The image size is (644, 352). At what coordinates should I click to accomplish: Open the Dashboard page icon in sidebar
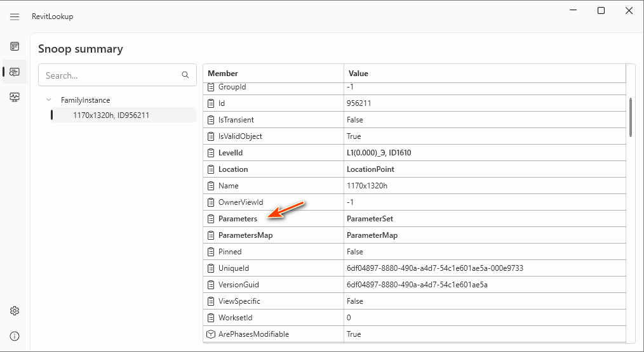tap(15, 46)
